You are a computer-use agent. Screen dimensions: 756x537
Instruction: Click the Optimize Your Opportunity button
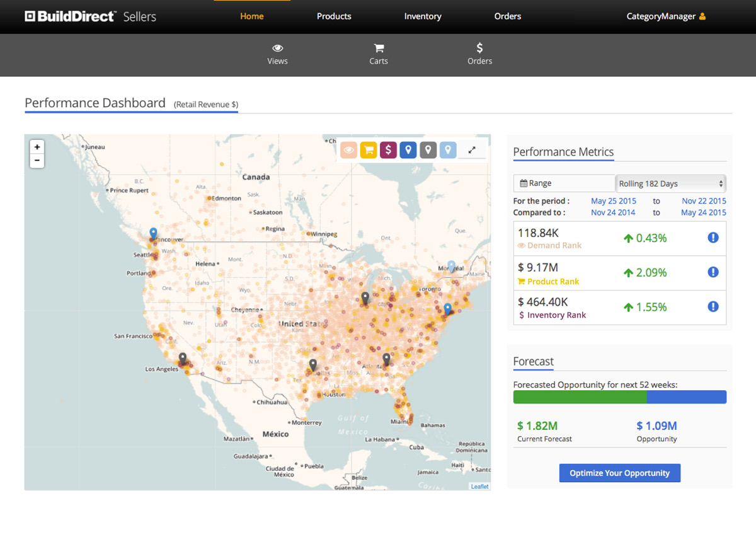coord(619,473)
